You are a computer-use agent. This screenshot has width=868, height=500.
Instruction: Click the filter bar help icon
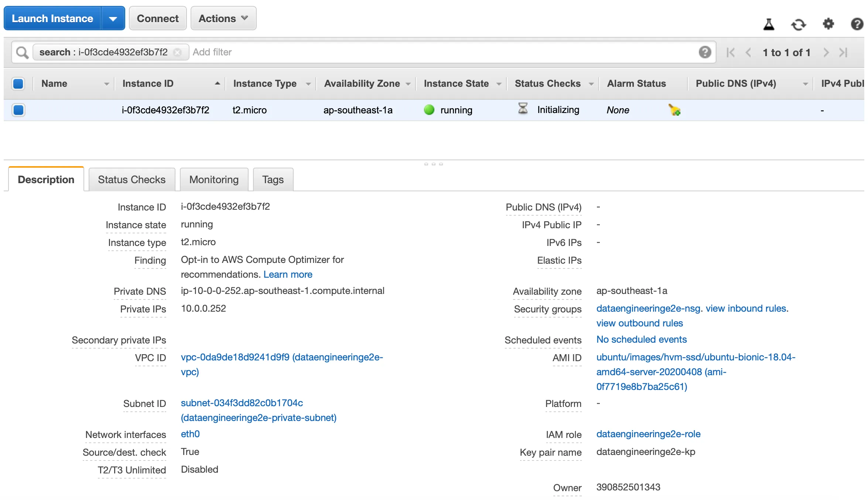(x=705, y=52)
